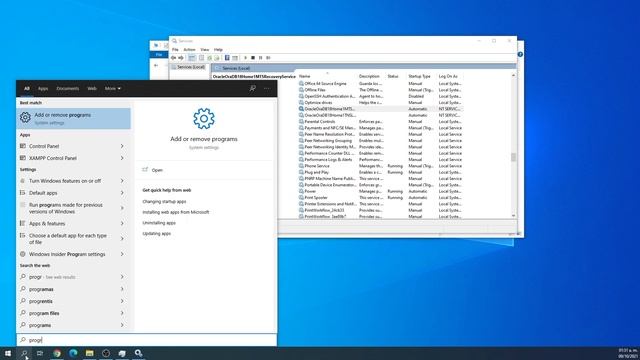Viewport: 640px width, 360px height.
Task: Click XAMPP Control Panel result icon
Action: tap(23, 158)
